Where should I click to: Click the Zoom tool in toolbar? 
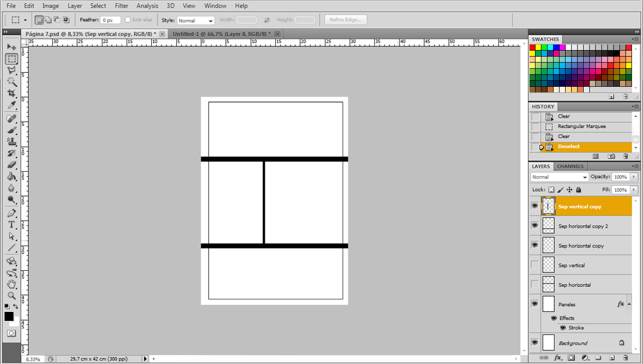coord(12,295)
